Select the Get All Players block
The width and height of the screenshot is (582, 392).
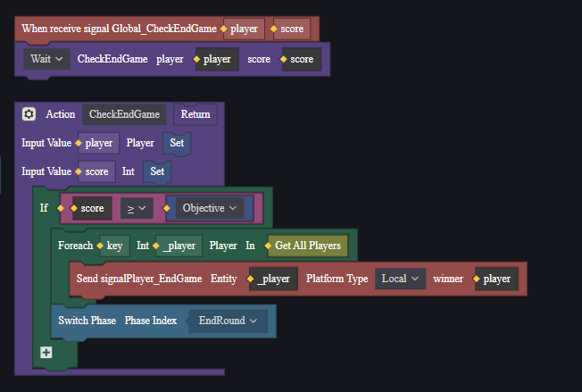point(308,246)
